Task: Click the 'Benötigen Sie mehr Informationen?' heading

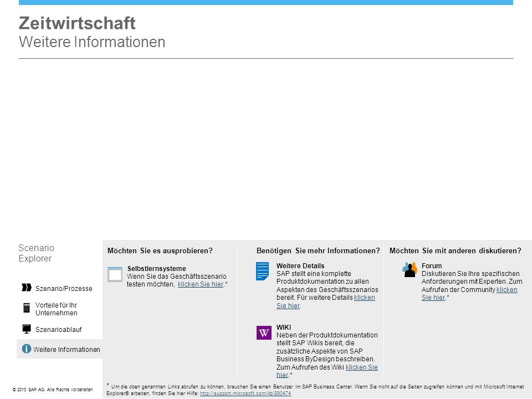Action: (x=318, y=250)
